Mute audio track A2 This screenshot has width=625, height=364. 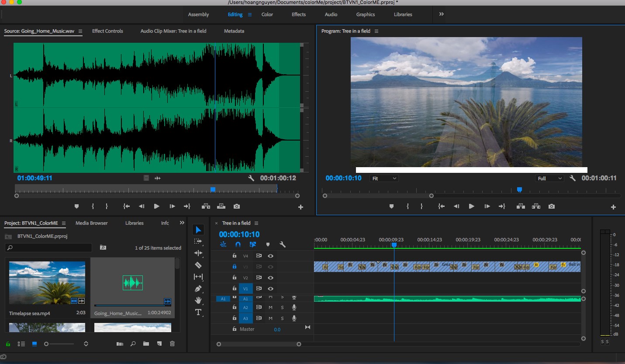click(x=270, y=308)
